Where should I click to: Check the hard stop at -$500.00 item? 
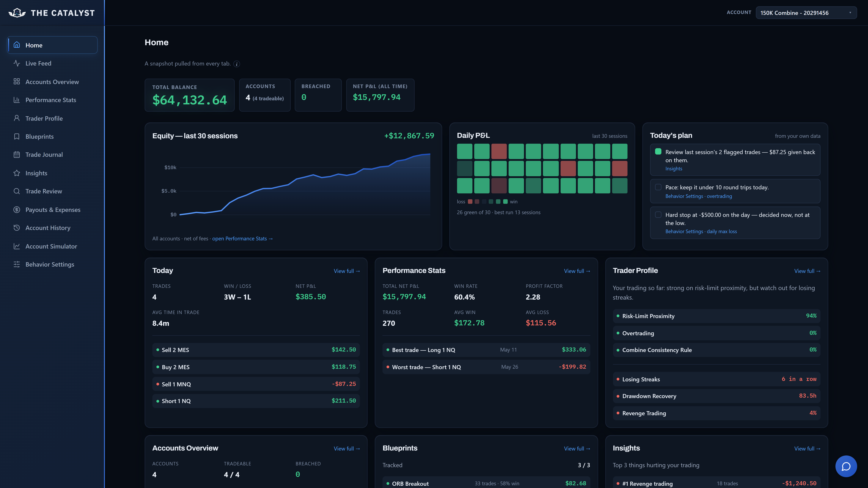[x=658, y=214]
